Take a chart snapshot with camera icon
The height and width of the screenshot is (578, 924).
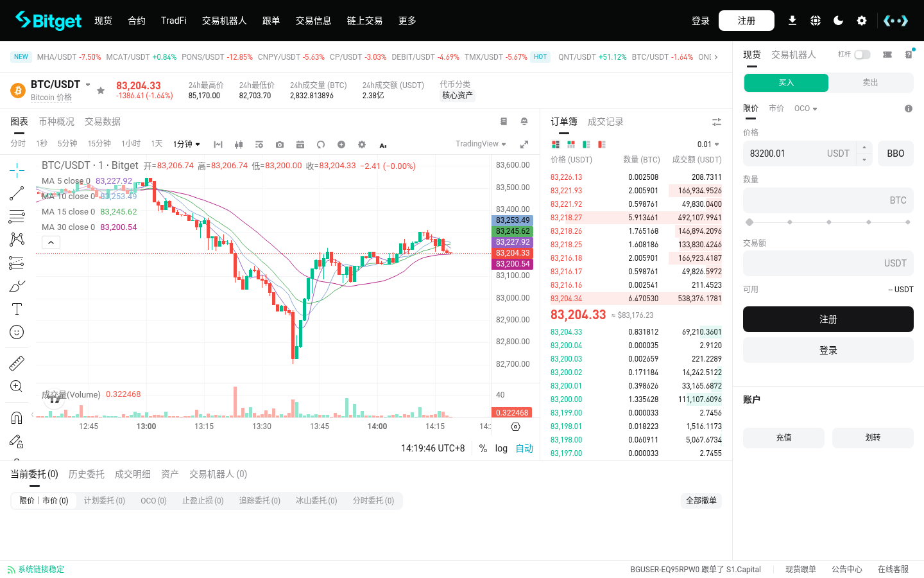[x=280, y=144]
